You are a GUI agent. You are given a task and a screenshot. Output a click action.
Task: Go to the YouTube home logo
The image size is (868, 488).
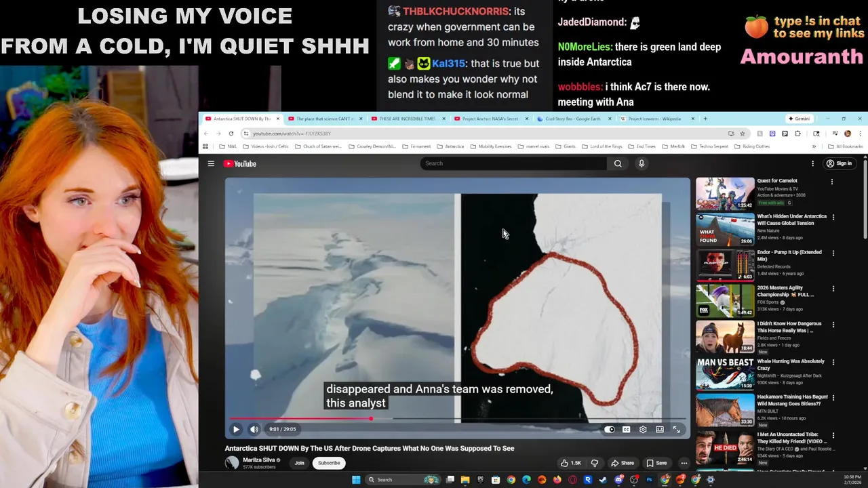(x=240, y=163)
